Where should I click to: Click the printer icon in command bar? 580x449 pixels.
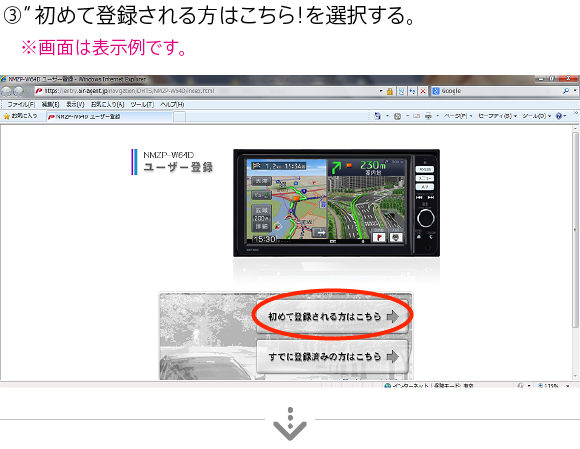click(428, 117)
